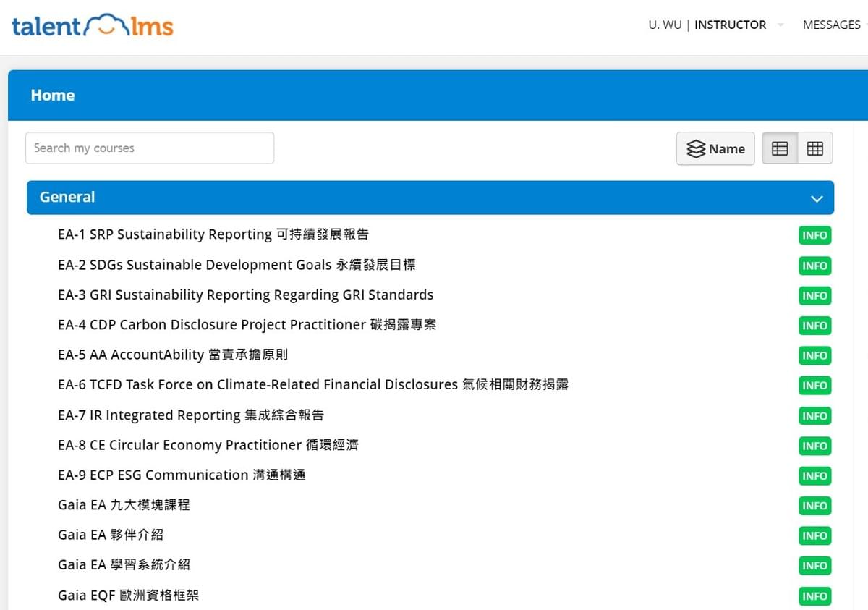Open course EA-2 SDGs Sustainable Development Goals
Image resolution: width=868 pixels, height=610 pixels.
tap(237, 265)
